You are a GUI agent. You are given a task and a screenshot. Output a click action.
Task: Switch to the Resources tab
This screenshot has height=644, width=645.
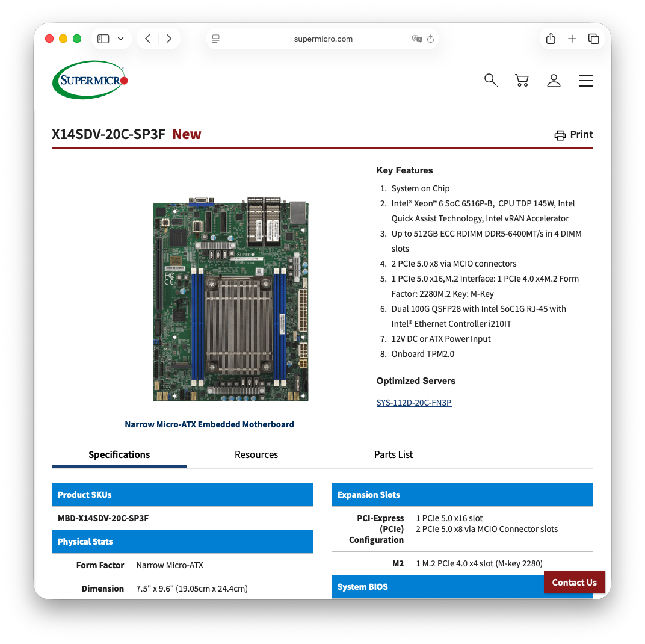[x=256, y=454]
